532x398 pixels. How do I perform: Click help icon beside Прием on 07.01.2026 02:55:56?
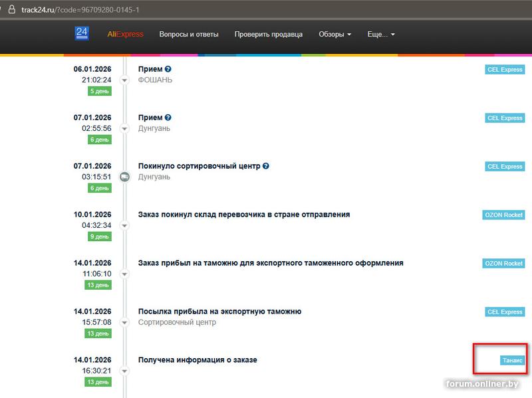(168, 118)
